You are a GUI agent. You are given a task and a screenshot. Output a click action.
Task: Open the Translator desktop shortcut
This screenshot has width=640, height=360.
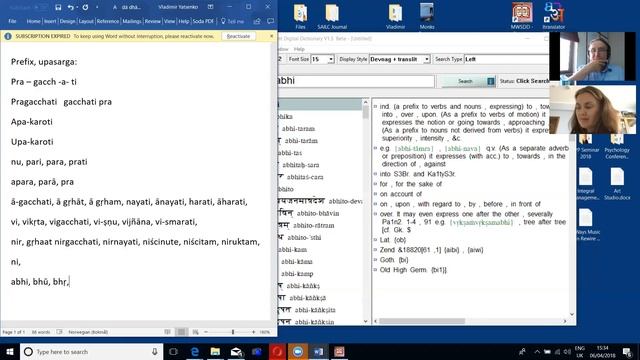pos(553,16)
